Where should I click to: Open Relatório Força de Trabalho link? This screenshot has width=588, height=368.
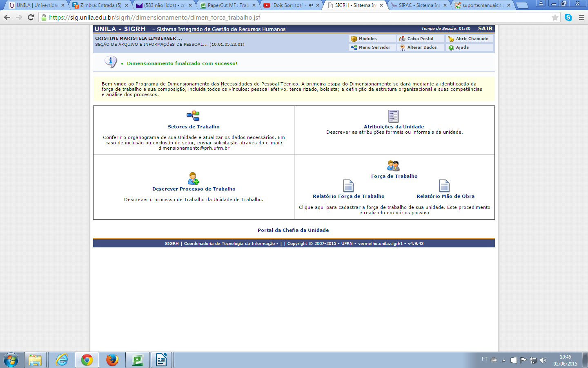point(348,196)
